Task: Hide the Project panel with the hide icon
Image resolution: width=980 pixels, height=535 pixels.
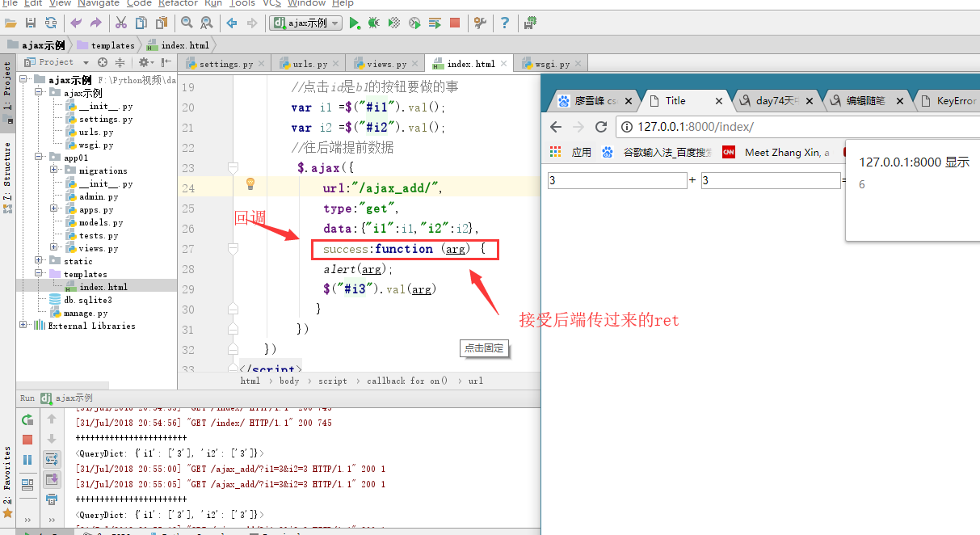Action: (166, 62)
